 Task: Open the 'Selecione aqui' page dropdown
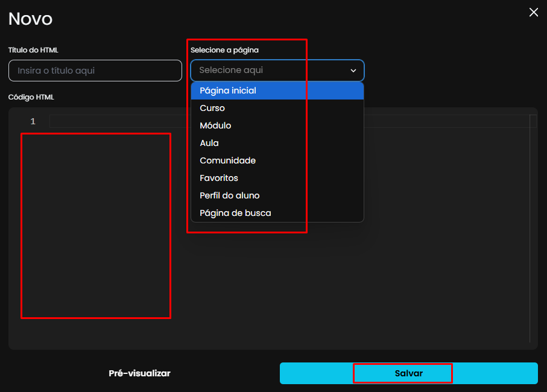277,71
